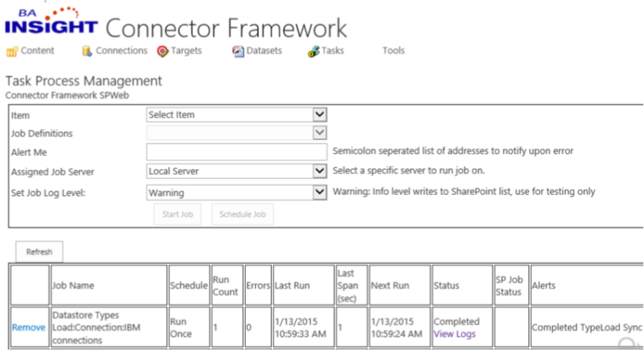Click the Job Name column header
Viewport: 644px width, 350px height.
[x=73, y=286]
